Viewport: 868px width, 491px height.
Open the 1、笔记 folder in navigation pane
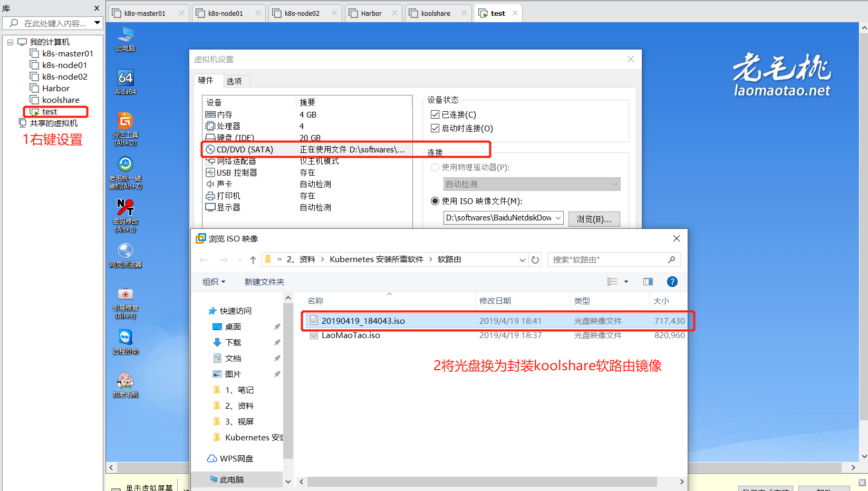pyautogui.click(x=234, y=390)
